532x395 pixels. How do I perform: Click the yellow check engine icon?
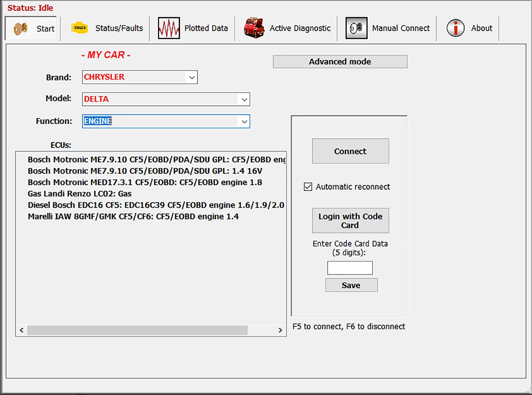[x=80, y=28]
